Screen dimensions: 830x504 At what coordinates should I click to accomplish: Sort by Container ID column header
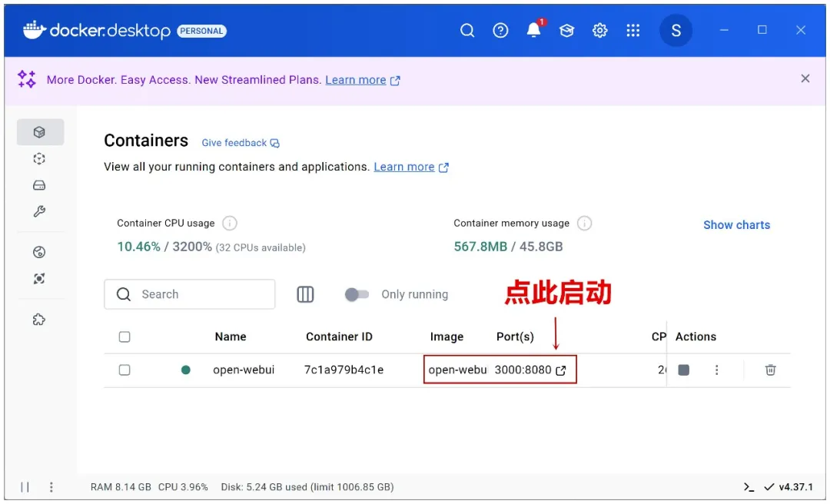(339, 337)
